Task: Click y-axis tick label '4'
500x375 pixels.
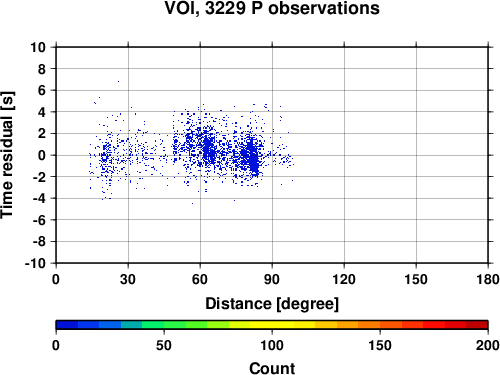Action: [42, 112]
